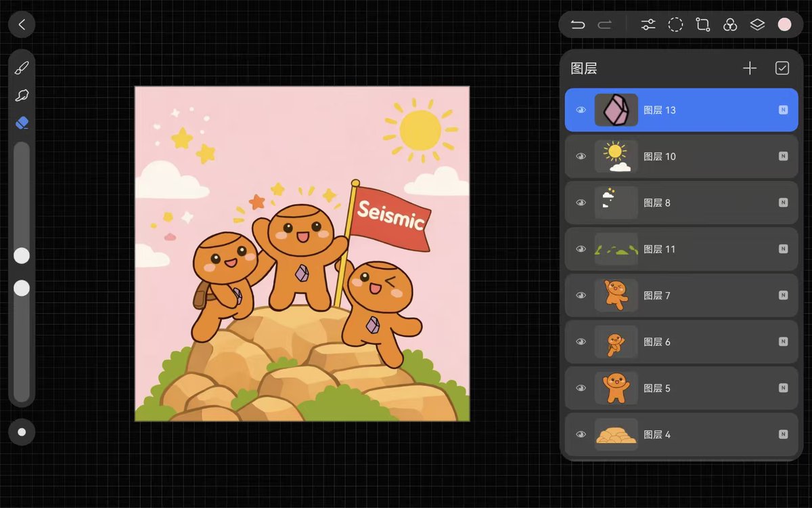
Task: Open blend mode N for 图层 10
Action: coord(783,156)
